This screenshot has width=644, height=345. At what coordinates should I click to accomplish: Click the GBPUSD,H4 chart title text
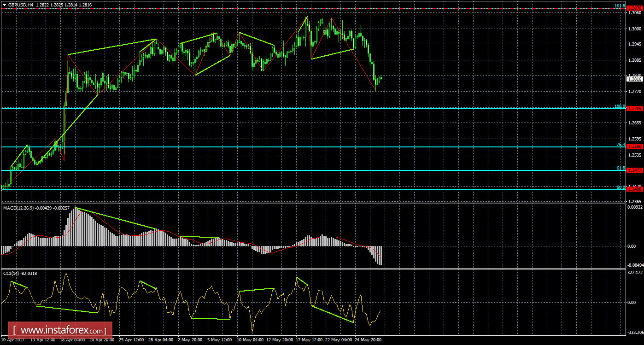tap(21, 4)
